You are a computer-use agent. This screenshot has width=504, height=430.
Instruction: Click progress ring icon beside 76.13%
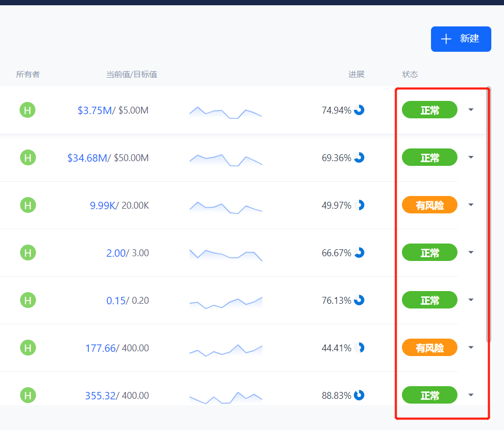tap(359, 300)
